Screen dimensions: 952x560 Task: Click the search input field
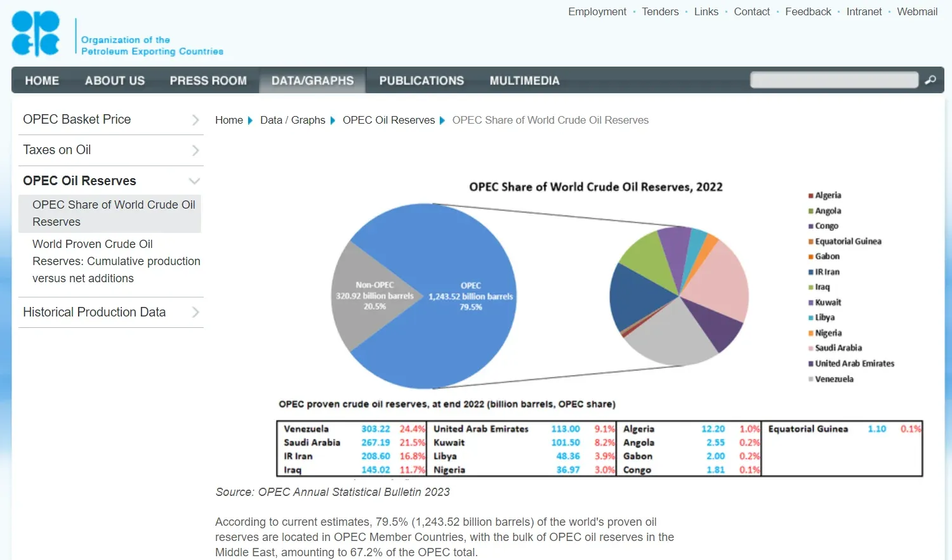[x=834, y=80]
